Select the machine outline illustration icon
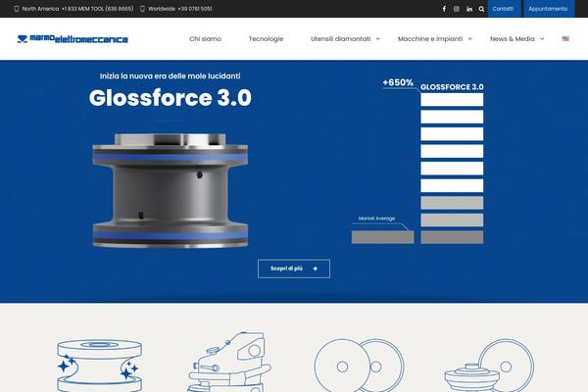The height and width of the screenshot is (392, 588). click(229, 362)
